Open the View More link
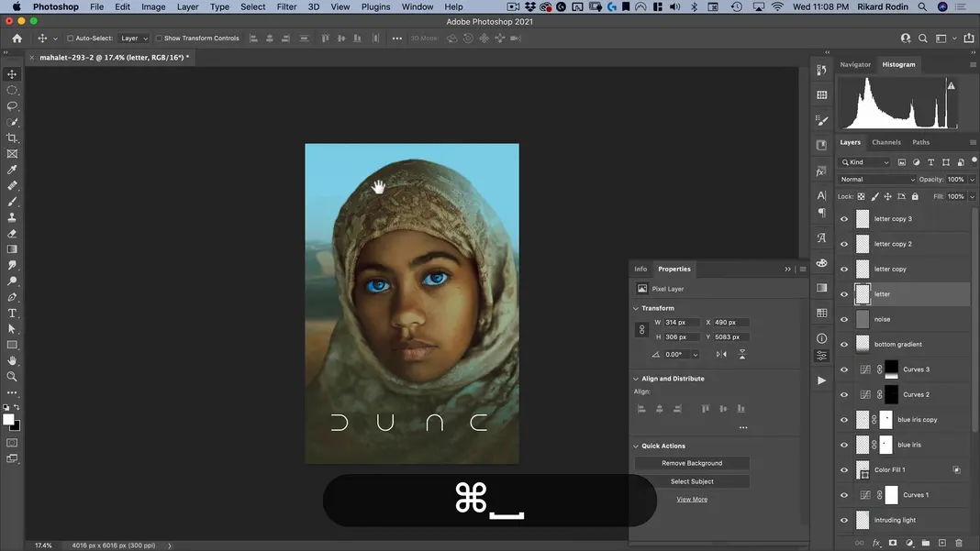The height and width of the screenshot is (551, 980). 692,499
